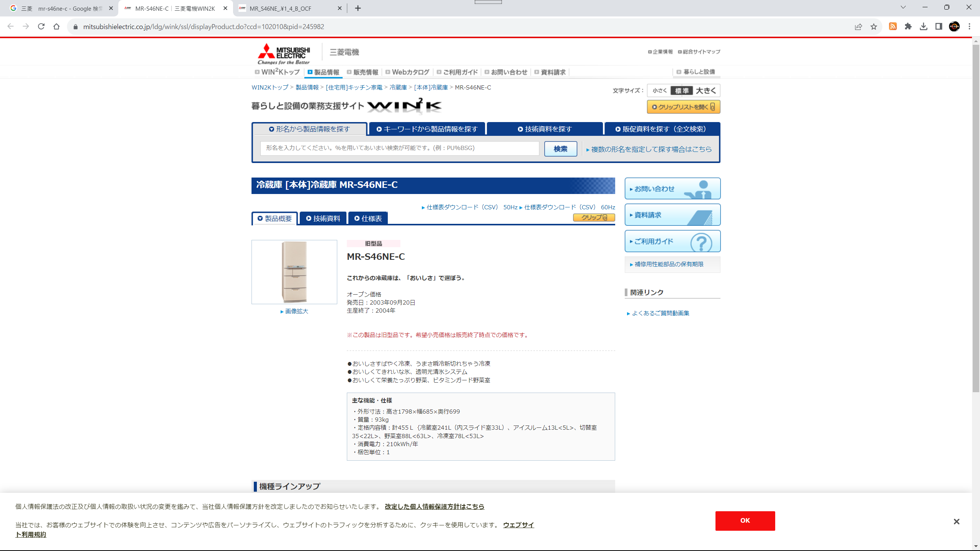Open 改定した個人情報保護方針はこちら link

[434, 506]
